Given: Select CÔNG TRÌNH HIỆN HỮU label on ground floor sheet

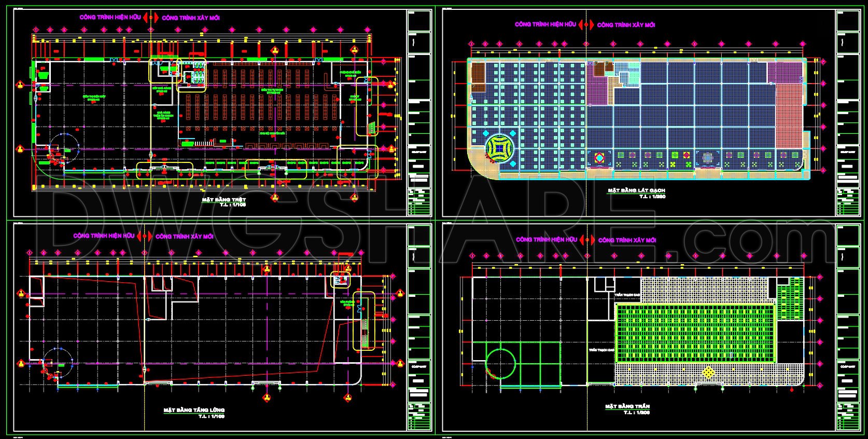Looking at the screenshot, I should point(110,17).
